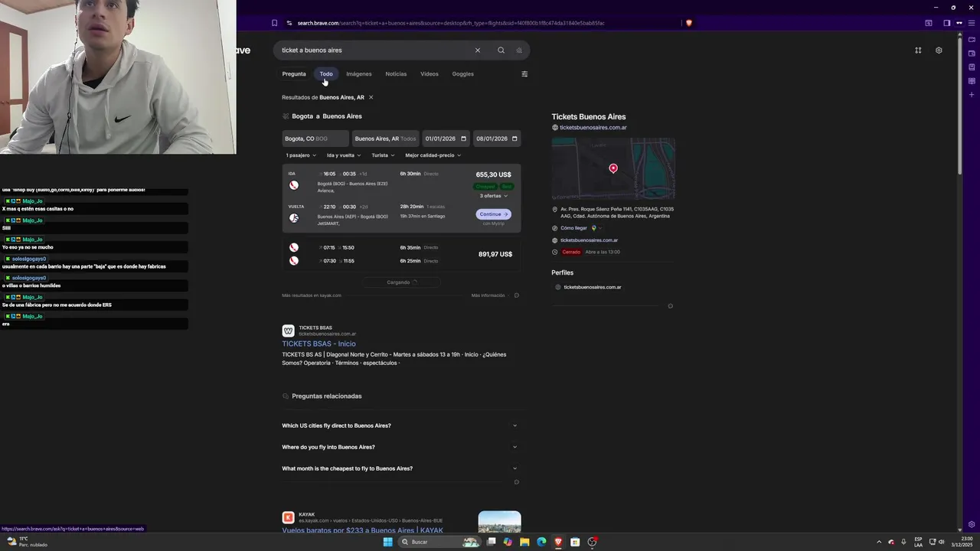Open the 01/01/2026 departure date picker
The image size is (980, 551).
(446, 139)
